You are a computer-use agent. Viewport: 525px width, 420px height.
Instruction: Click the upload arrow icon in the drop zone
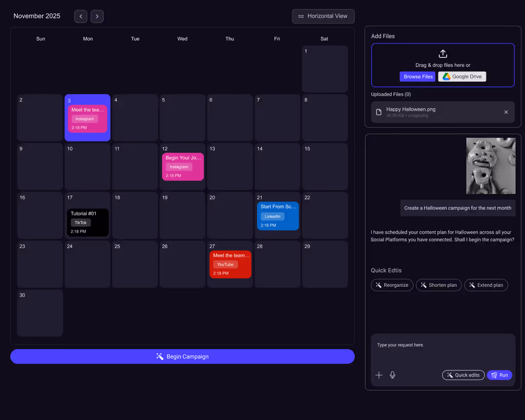tap(442, 53)
